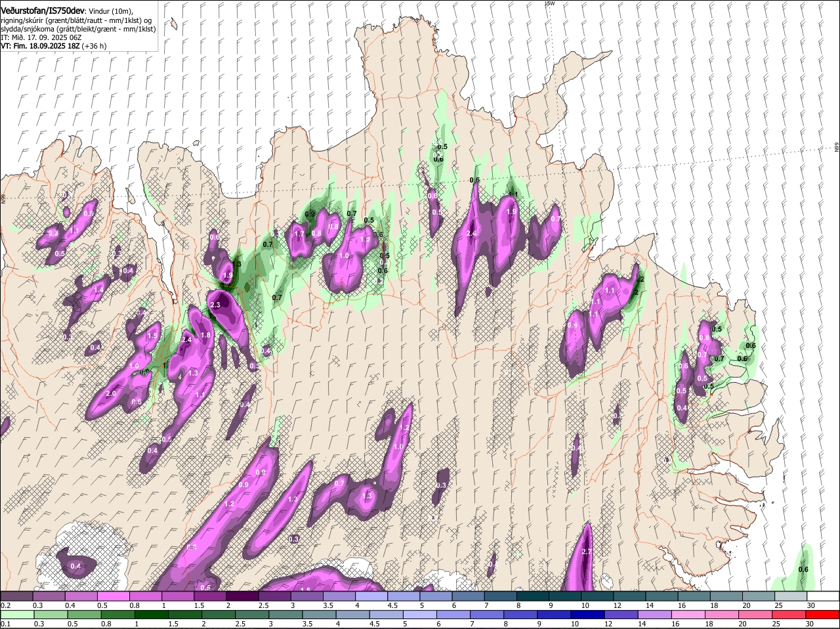Screen dimensions: 840x629
Task: Click the upper legend swatch starting at 0.5
Action: 113,596
